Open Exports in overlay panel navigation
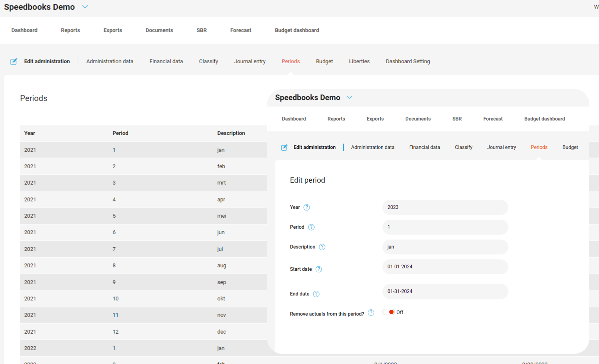 pos(375,119)
